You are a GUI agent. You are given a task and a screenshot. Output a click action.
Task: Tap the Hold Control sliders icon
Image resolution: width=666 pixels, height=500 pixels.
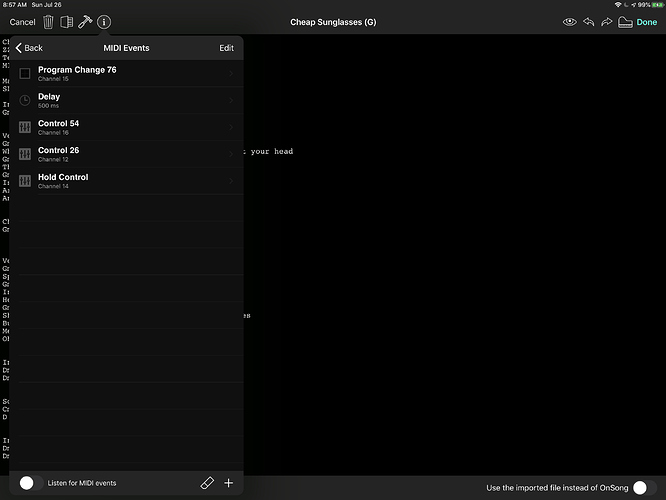[25, 181]
